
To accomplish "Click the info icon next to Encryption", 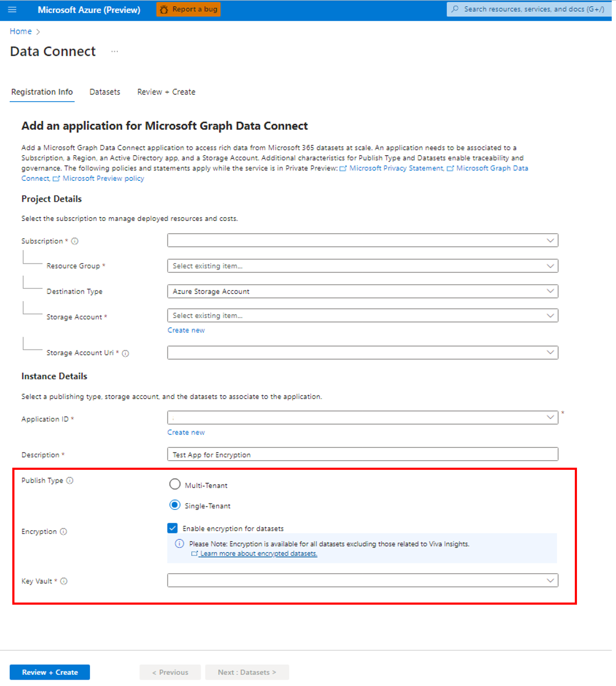I will click(64, 531).
